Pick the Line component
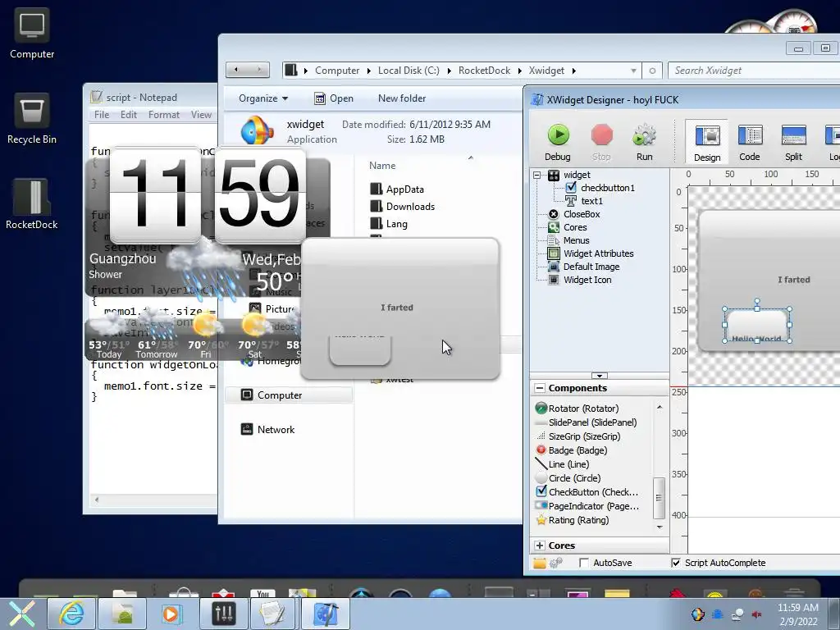This screenshot has height=630, width=840. 563,464
